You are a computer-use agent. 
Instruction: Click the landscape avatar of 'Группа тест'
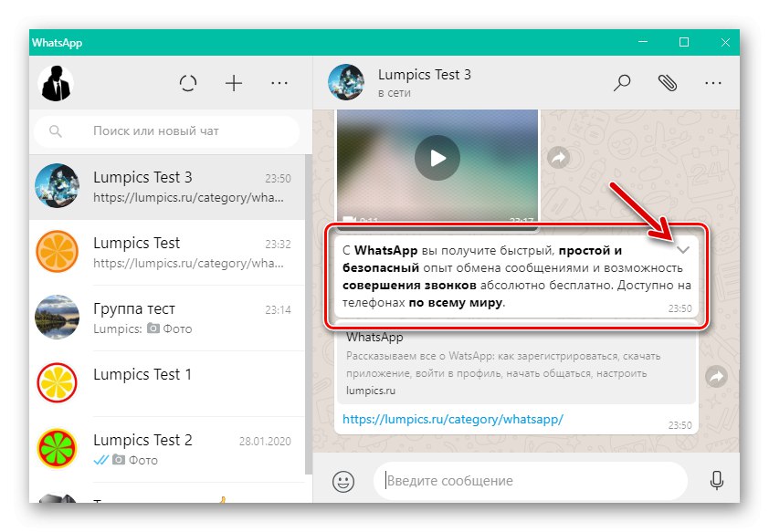57,318
